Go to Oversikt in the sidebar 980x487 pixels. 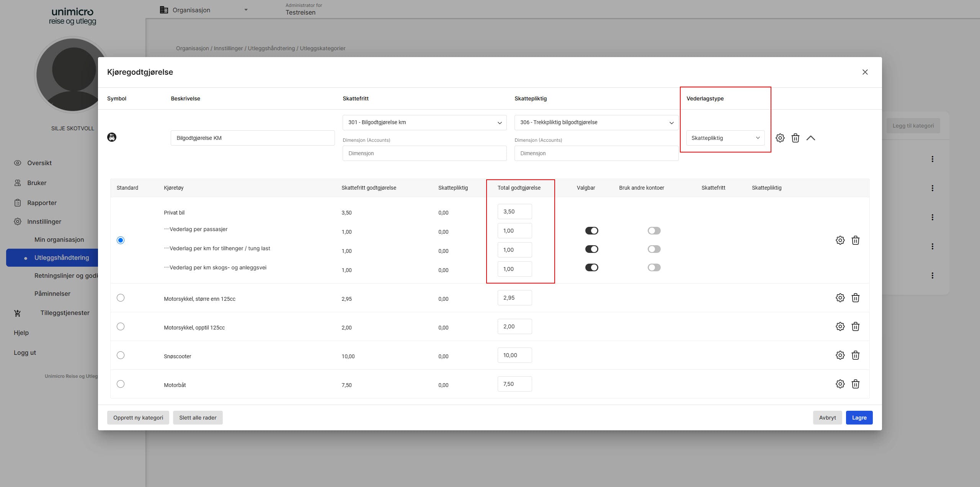pos(39,163)
